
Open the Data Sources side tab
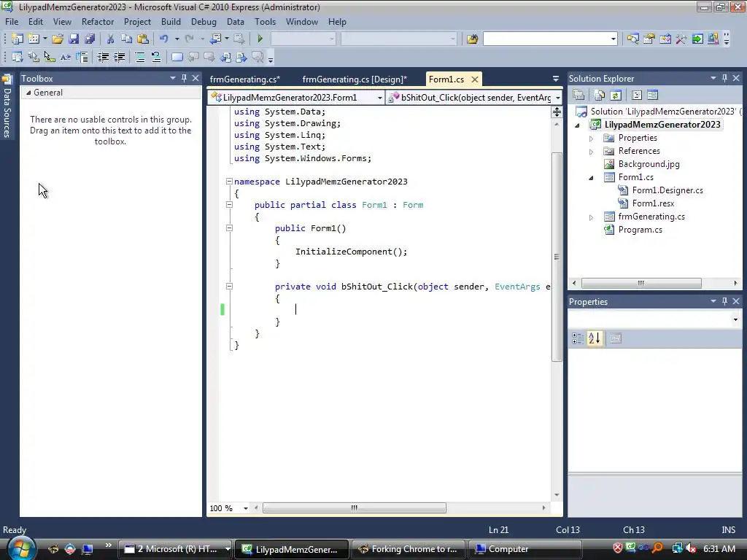pos(7,108)
